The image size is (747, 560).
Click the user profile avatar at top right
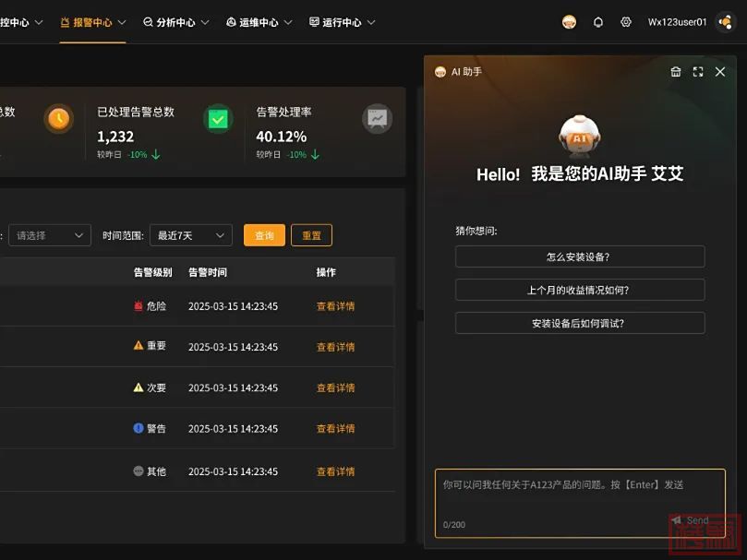(x=725, y=22)
